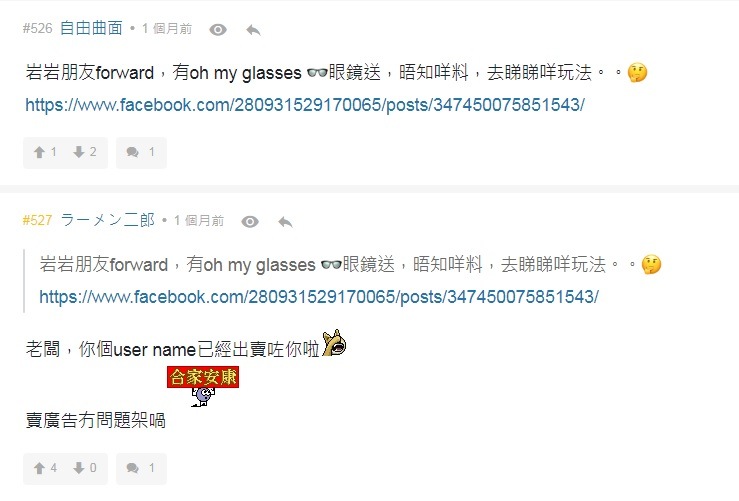The width and height of the screenshot is (739, 501).
Task: Downvote post #527
Action: pyautogui.click(x=85, y=468)
